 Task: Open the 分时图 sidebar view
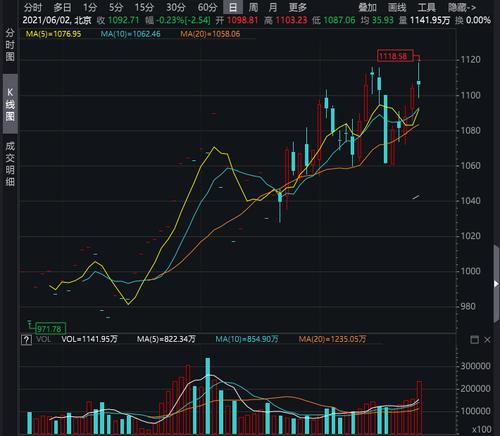point(10,45)
